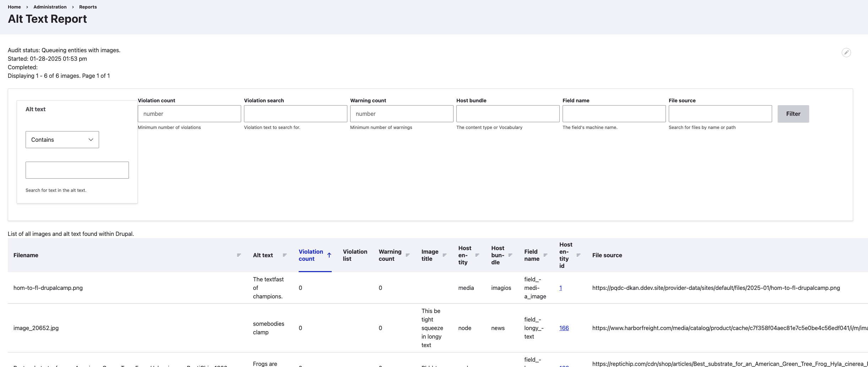Open the Contains operator dropdown

[x=62, y=140]
